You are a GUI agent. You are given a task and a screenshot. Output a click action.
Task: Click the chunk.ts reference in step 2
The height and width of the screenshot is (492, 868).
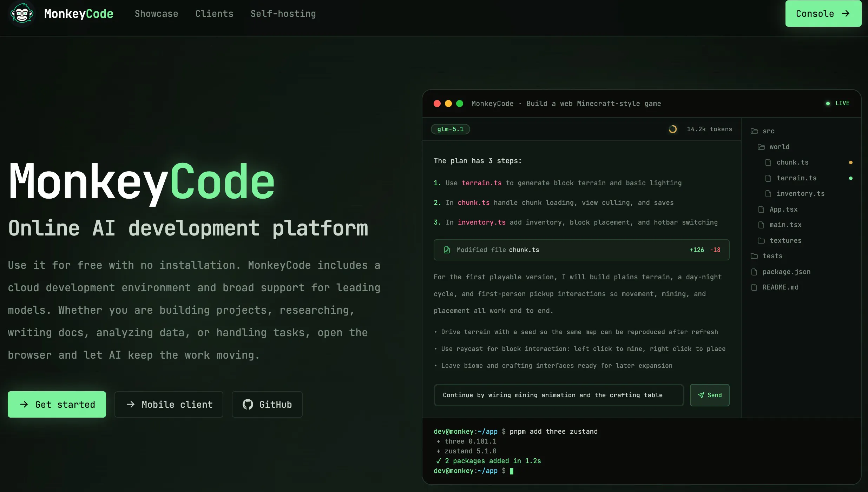click(x=473, y=202)
